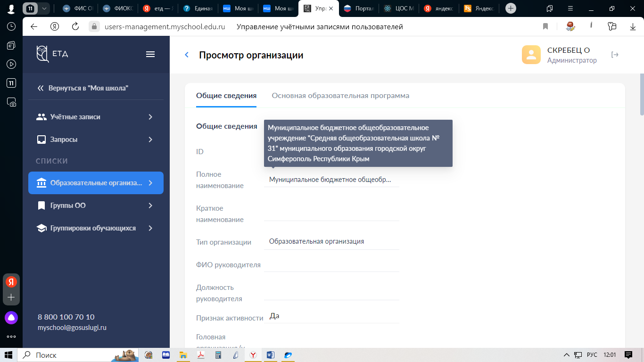The image size is (644, 362).
Task: Open browser downloads icon
Action: [x=633, y=27]
